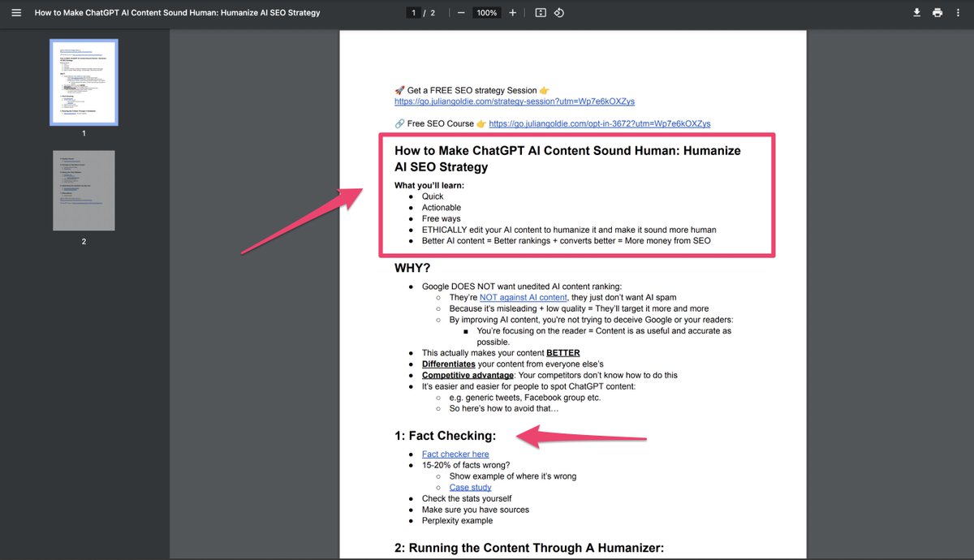Open the strategy-session link
This screenshot has width=974, height=560.
click(x=515, y=101)
